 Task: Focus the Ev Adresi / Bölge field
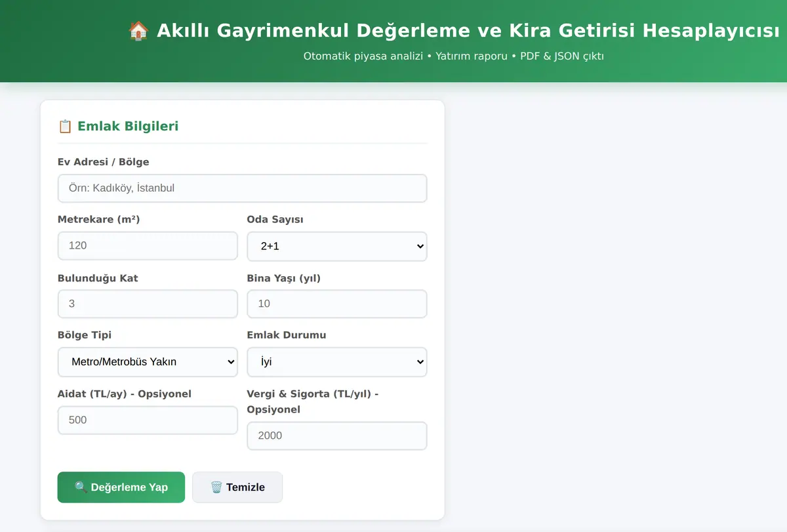coord(243,188)
